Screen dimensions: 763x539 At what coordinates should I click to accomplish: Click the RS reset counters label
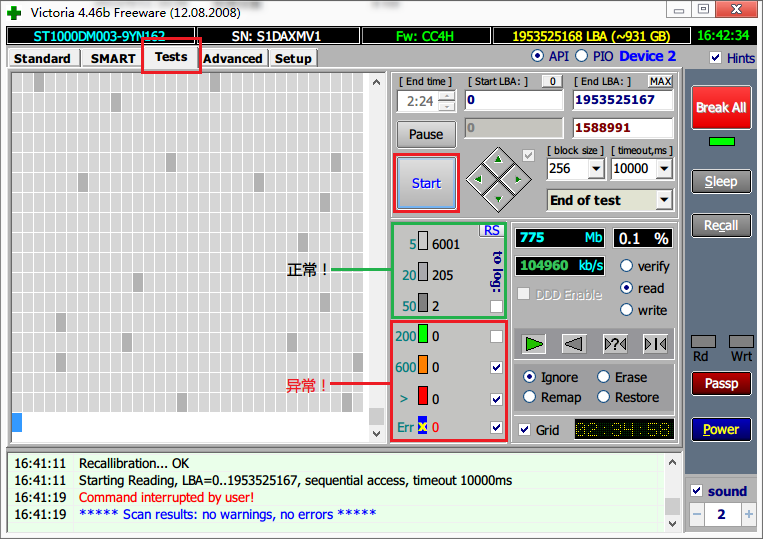click(491, 231)
